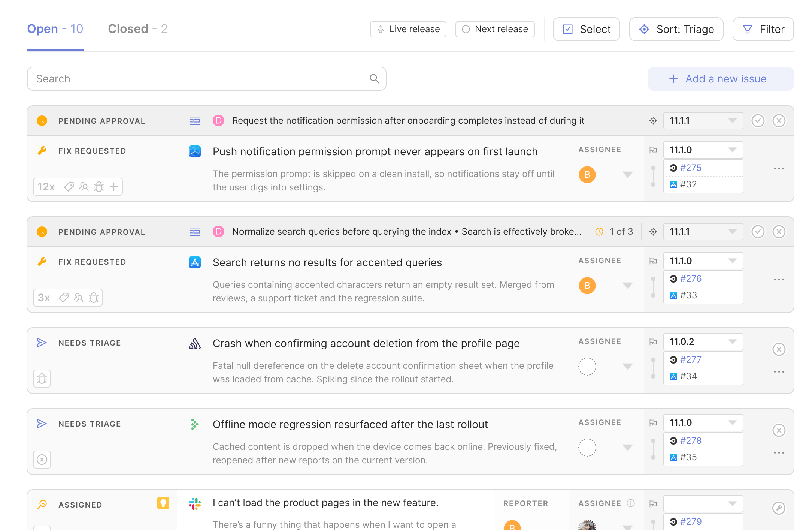Approve the notification permission request with checkmark
This screenshot has width=812, height=530.
click(758, 121)
